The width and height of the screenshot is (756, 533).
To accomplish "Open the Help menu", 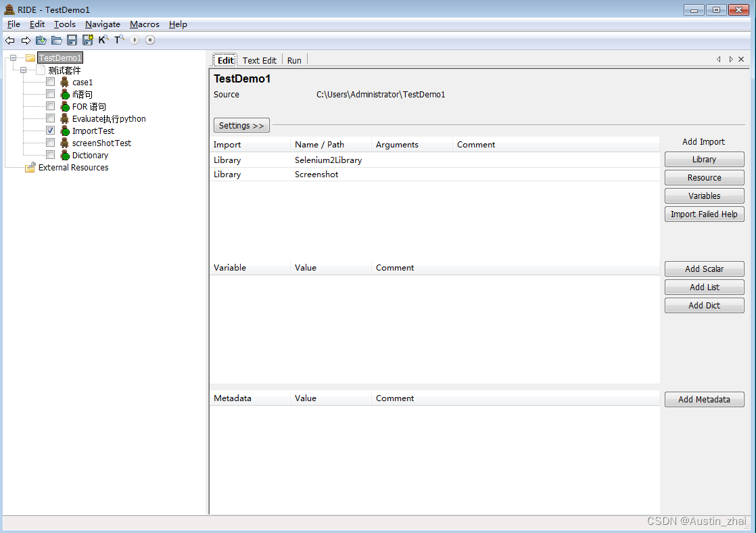I will pyautogui.click(x=178, y=24).
